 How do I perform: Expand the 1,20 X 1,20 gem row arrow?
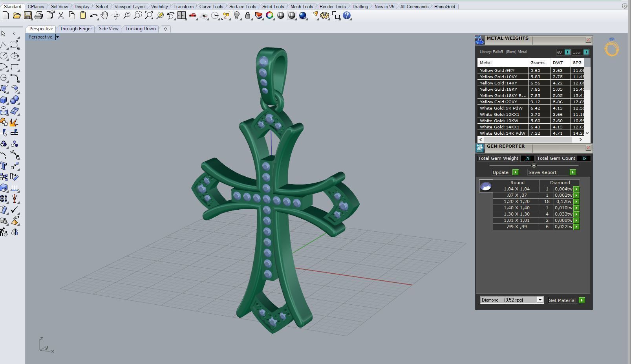click(x=576, y=201)
